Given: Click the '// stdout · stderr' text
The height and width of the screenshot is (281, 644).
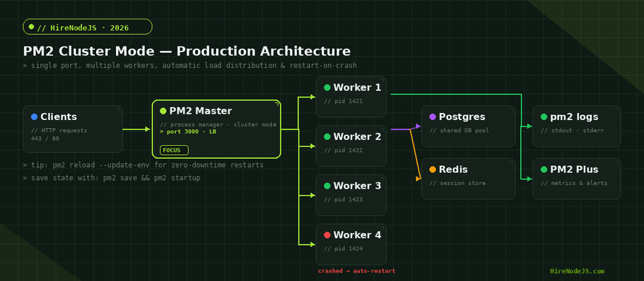Looking at the screenshot, I should pos(572,130).
